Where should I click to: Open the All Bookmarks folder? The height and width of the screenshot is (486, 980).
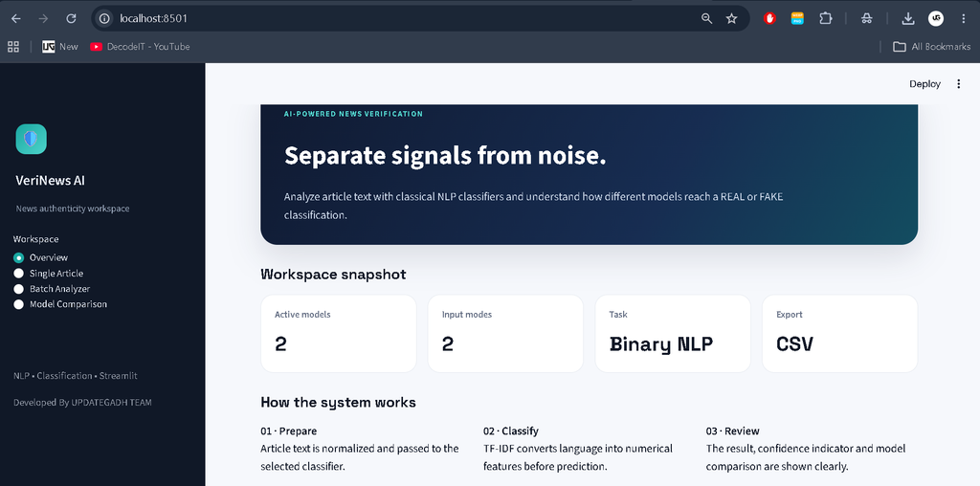tap(931, 47)
